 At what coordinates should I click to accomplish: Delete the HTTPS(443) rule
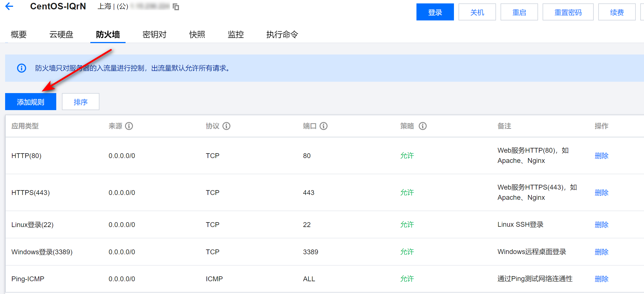602,193
